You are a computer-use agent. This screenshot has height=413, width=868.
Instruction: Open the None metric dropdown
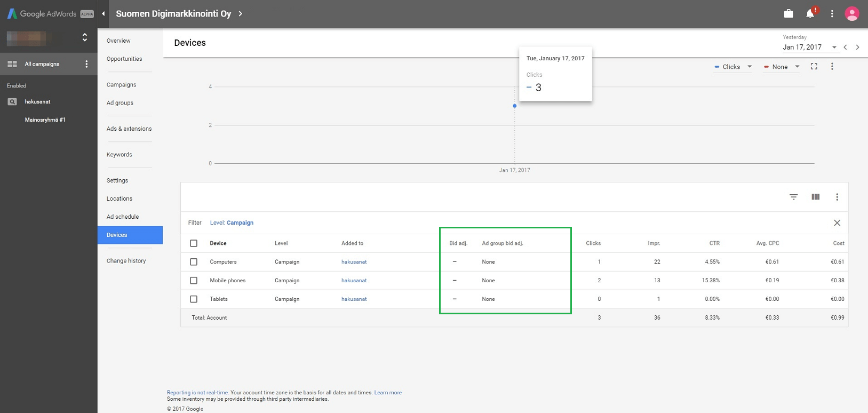pyautogui.click(x=782, y=67)
